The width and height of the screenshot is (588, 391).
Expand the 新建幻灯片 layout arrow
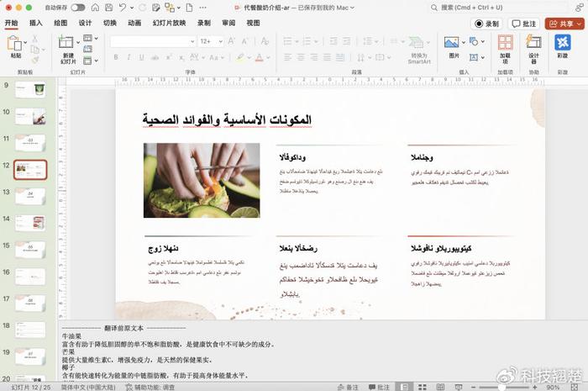pos(78,42)
